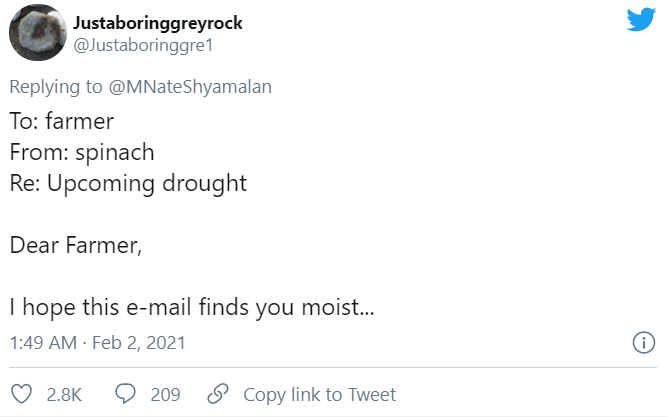667x417 pixels.
Task: Open the 1:49 AM timestamp link
Action: point(43,342)
